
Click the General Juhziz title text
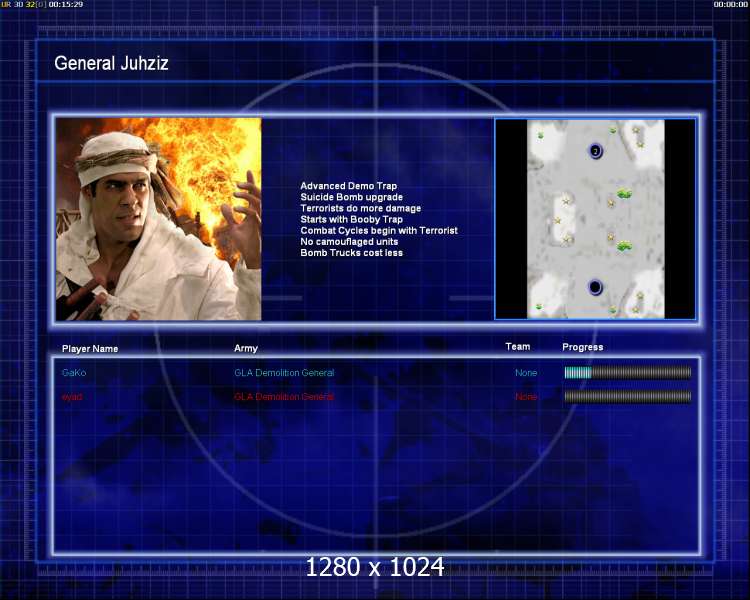tap(111, 63)
